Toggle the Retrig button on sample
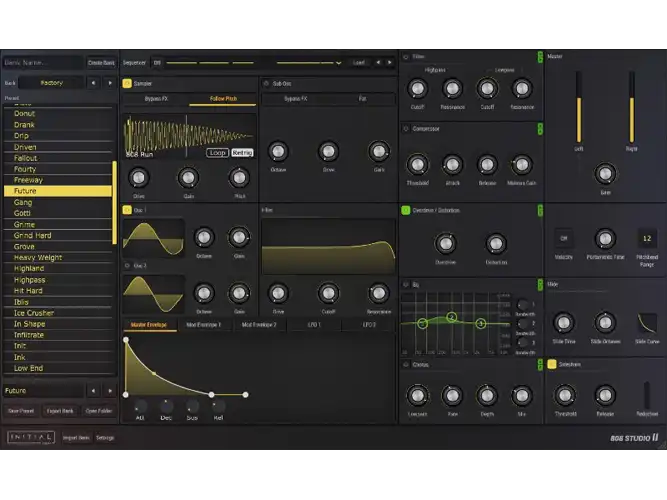Image resolution: width=667 pixels, height=500 pixels. [x=242, y=153]
